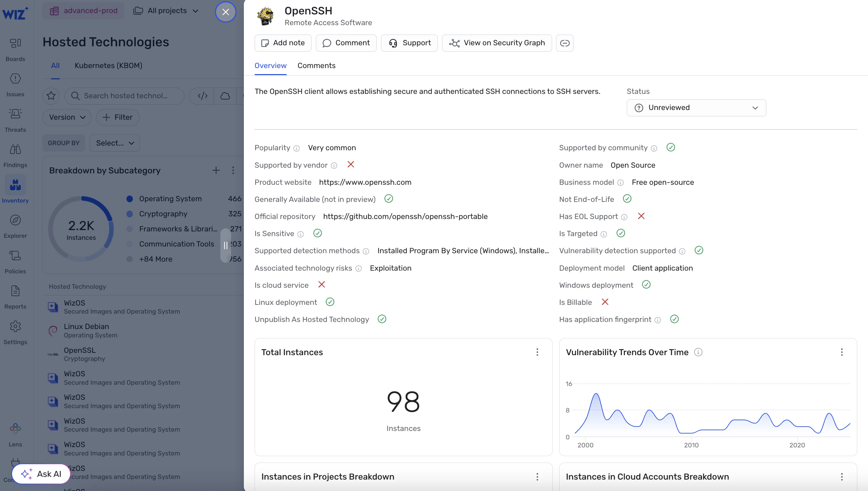
Task: Toggle the code technologies filter icon
Action: point(202,96)
